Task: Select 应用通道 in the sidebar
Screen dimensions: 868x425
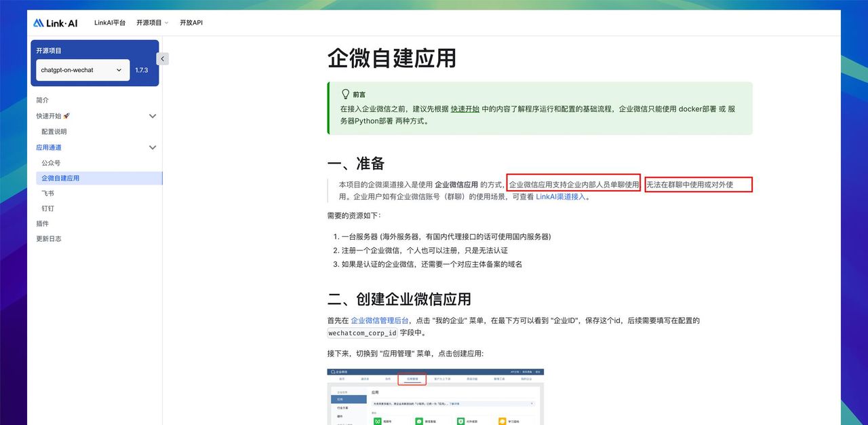Action: click(49, 147)
